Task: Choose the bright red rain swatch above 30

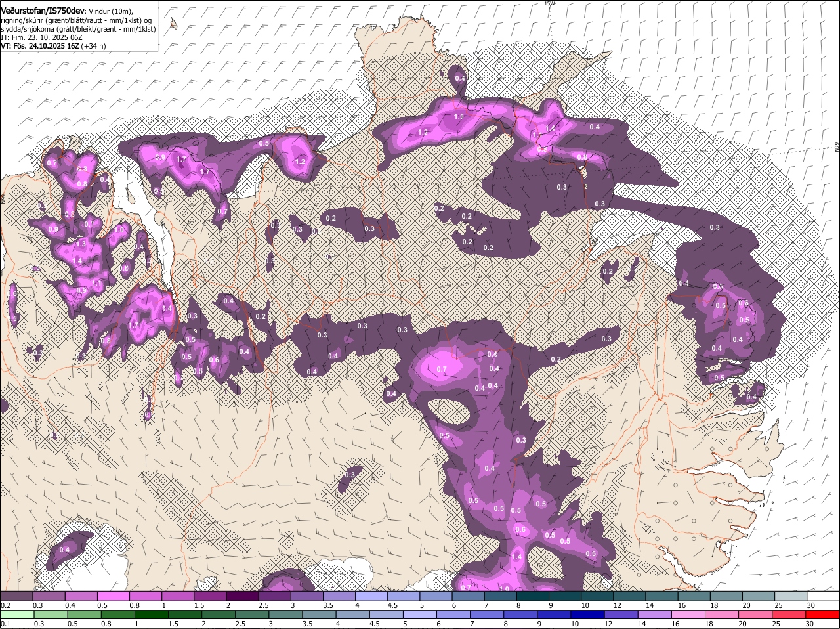Action: tap(823, 615)
